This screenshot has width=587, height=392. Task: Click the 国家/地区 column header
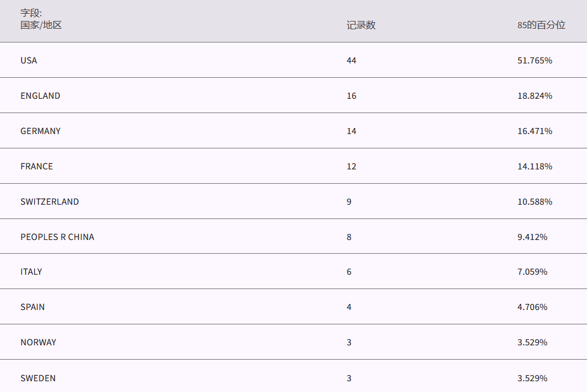click(x=41, y=25)
